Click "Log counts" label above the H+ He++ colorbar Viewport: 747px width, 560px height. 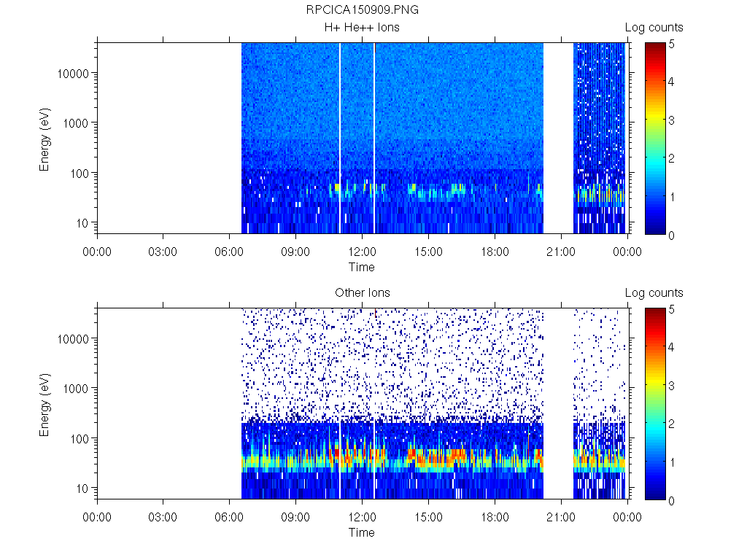(x=654, y=28)
